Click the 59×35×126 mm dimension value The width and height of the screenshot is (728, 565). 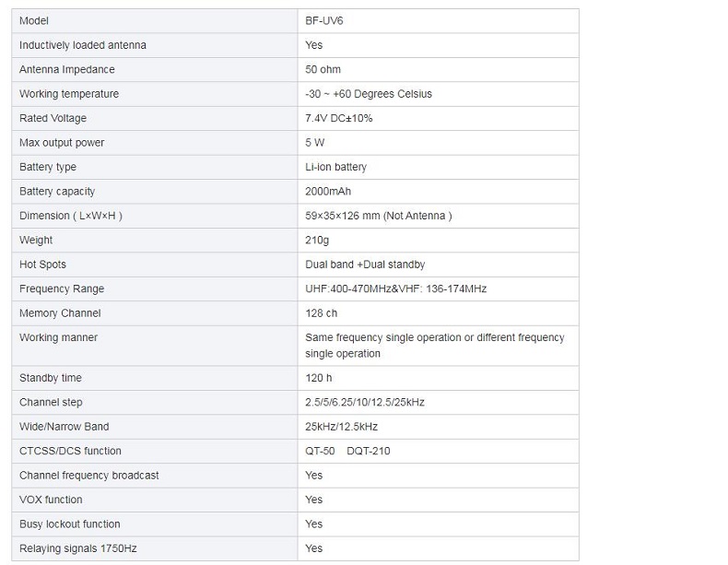pos(379,216)
